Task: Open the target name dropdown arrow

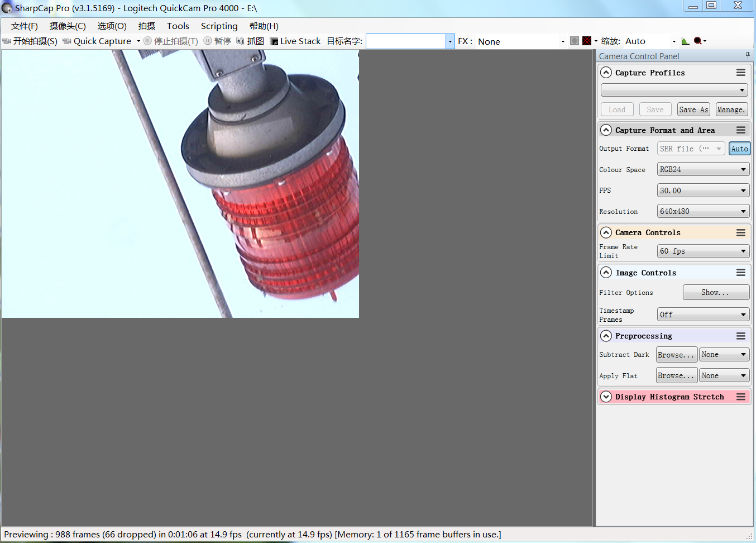Action: [451, 41]
